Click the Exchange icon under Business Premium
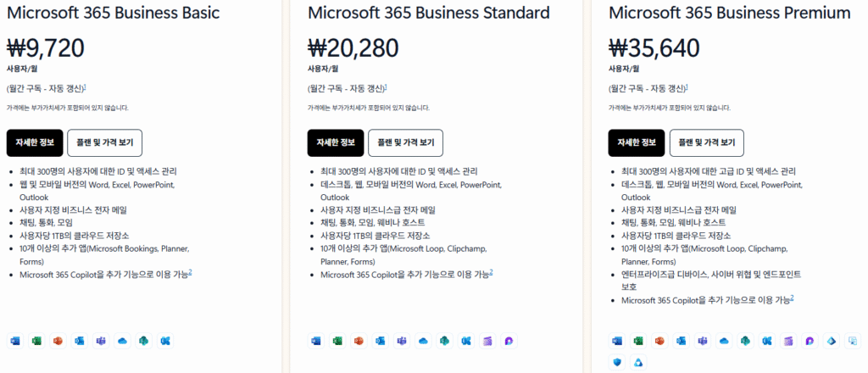 766,340
